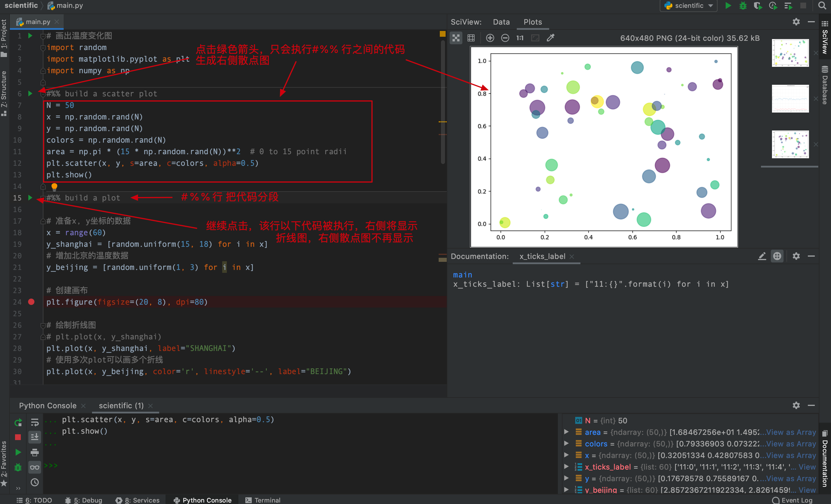The height and width of the screenshot is (504, 831).
Task: Select third scatter plot thumbnail
Action: click(790, 144)
